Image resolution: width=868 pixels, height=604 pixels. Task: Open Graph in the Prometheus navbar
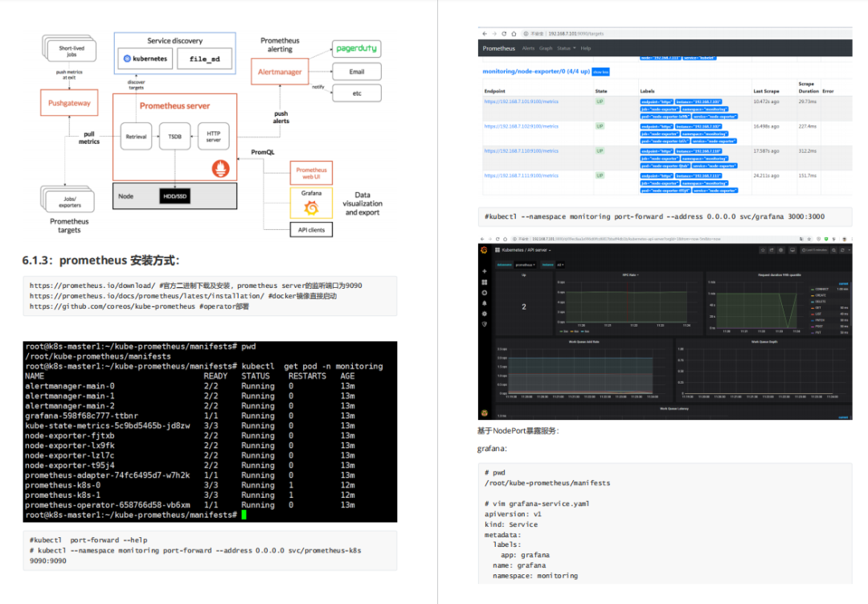tap(546, 48)
